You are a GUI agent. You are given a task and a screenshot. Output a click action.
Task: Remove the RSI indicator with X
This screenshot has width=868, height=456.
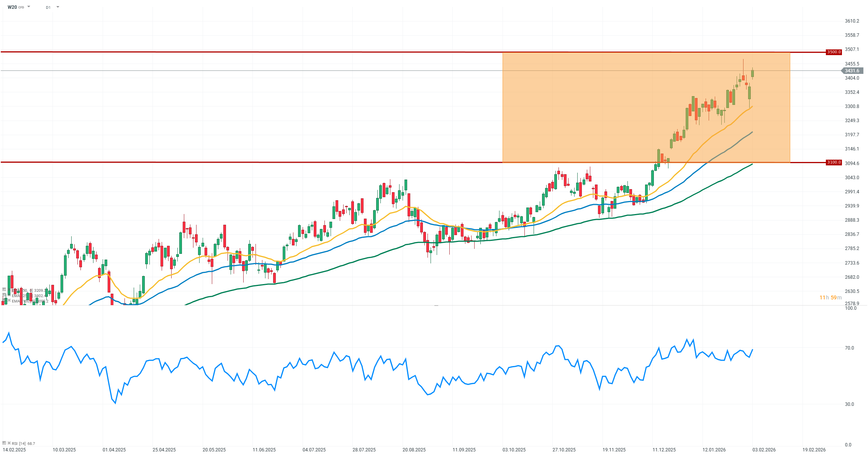9,443
